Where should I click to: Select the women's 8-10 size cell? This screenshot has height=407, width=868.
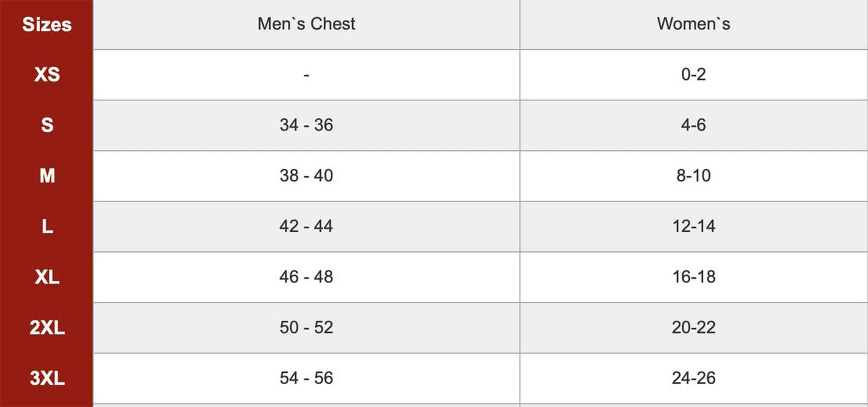click(693, 176)
